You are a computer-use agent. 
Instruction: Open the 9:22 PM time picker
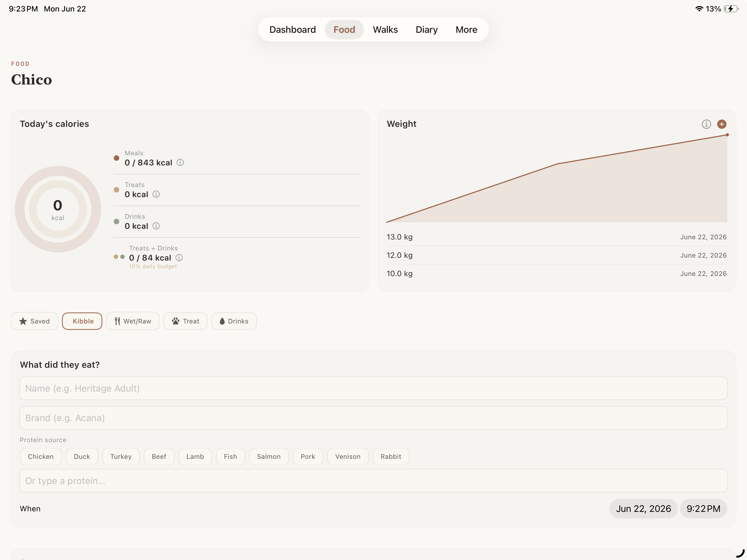pyautogui.click(x=704, y=508)
